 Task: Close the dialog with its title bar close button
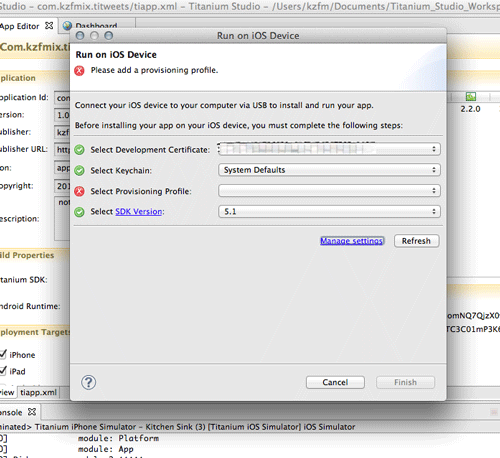click(80, 36)
